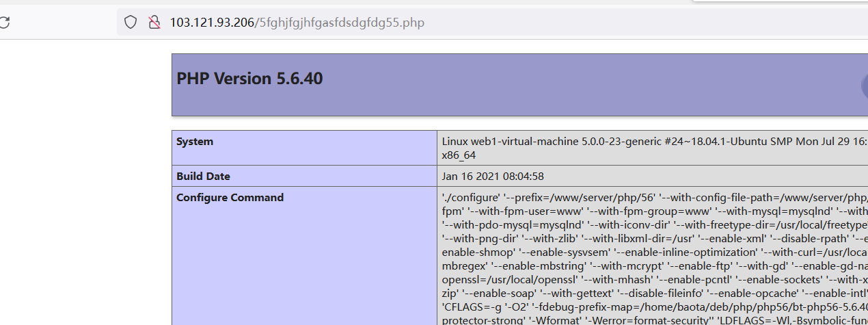The width and height of the screenshot is (868, 325).
Task: Open the shield tracking protection icon
Action: (131, 23)
